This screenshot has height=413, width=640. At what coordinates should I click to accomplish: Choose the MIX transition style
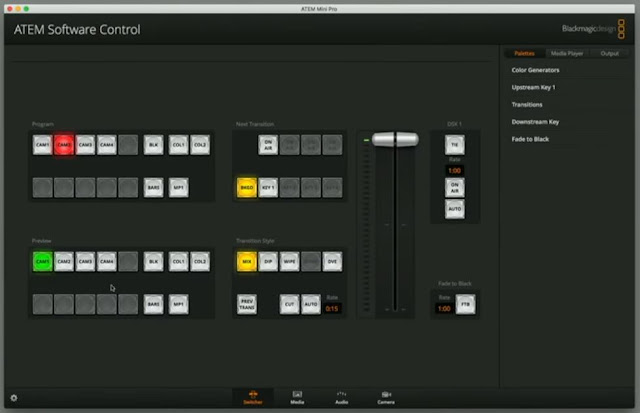pos(247,262)
